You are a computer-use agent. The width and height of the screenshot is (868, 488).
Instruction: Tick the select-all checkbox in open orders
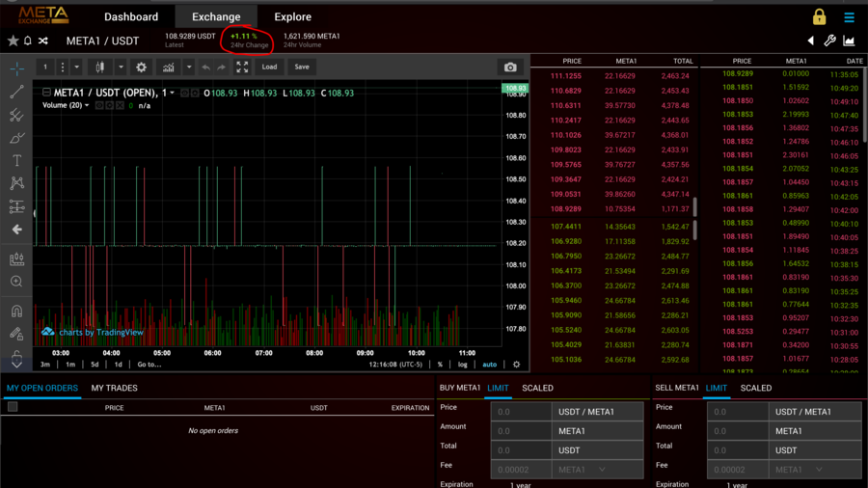13,407
